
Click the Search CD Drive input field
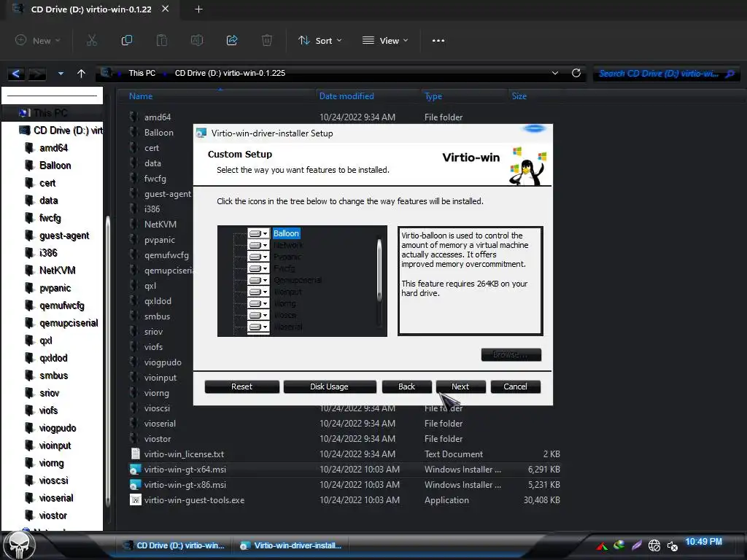coord(659,74)
